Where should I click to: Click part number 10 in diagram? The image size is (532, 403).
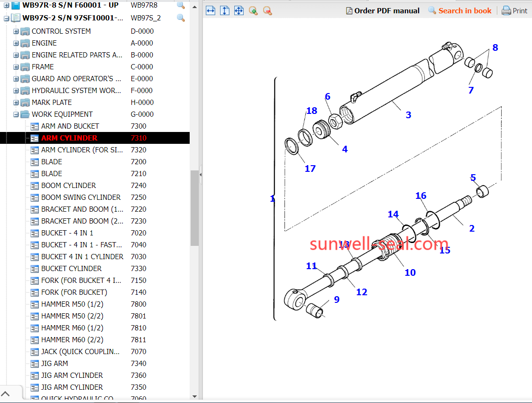click(x=410, y=272)
